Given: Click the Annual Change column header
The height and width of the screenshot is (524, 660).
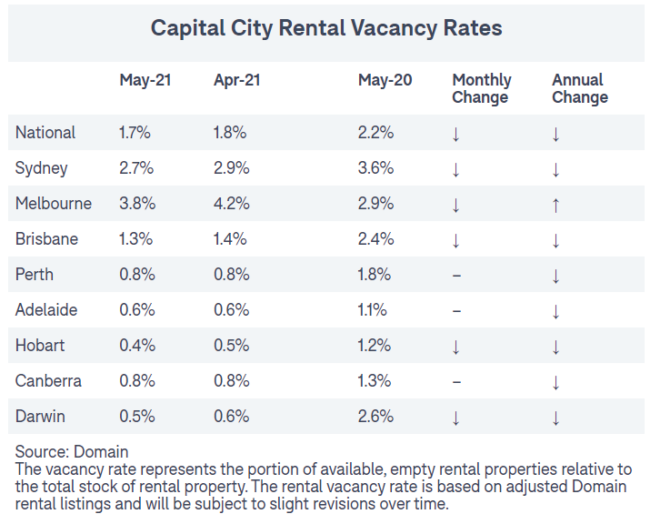Looking at the screenshot, I should click(579, 88).
